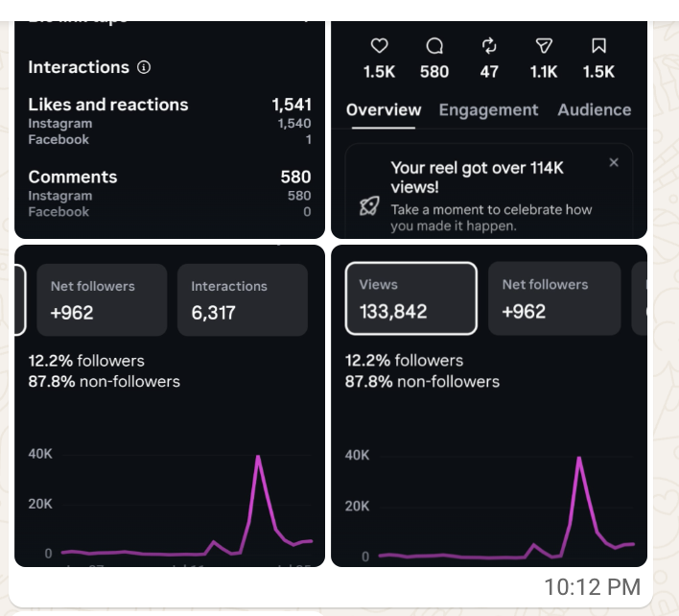679x616 pixels.
Task: Click the peak of right views graph
Action: click(x=579, y=458)
